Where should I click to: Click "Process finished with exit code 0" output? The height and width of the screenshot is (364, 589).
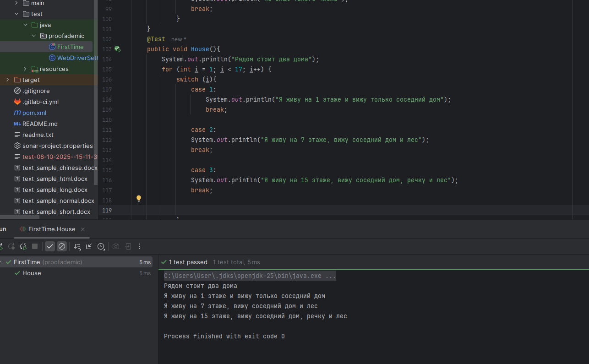tap(224, 336)
